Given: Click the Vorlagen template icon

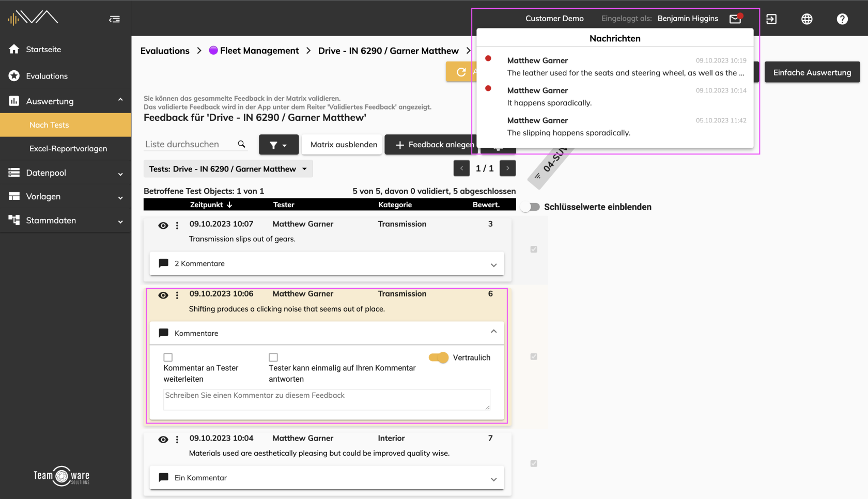Looking at the screenshot, I should (14, 196).
